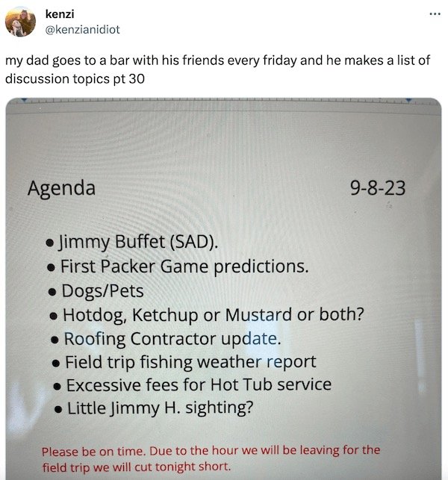Screen dimensions: 448x480
Task: Select the Little Jimmy H. sighting item
Action: pyautogui.click(x=154, y=408)
